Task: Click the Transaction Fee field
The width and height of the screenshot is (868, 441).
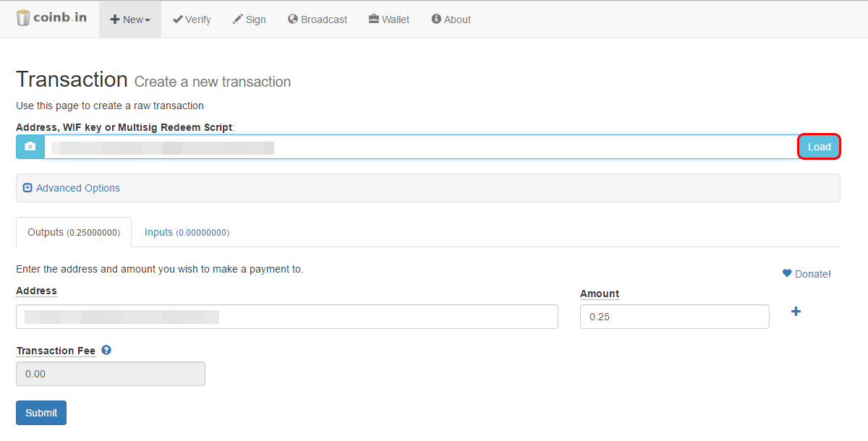Action: tap(111, 374)
